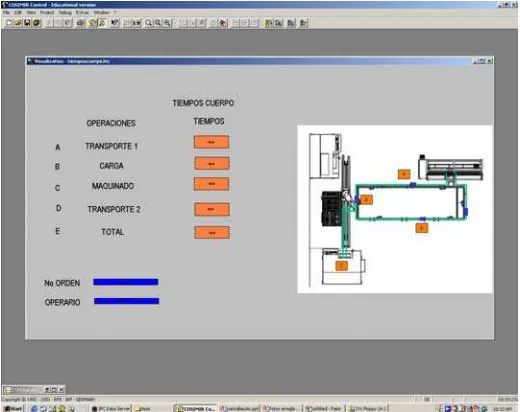Open the Project menu
Image resolution: width=520 pixels, height=412 pixels.
pyautogui.click(x=47, y=13)
